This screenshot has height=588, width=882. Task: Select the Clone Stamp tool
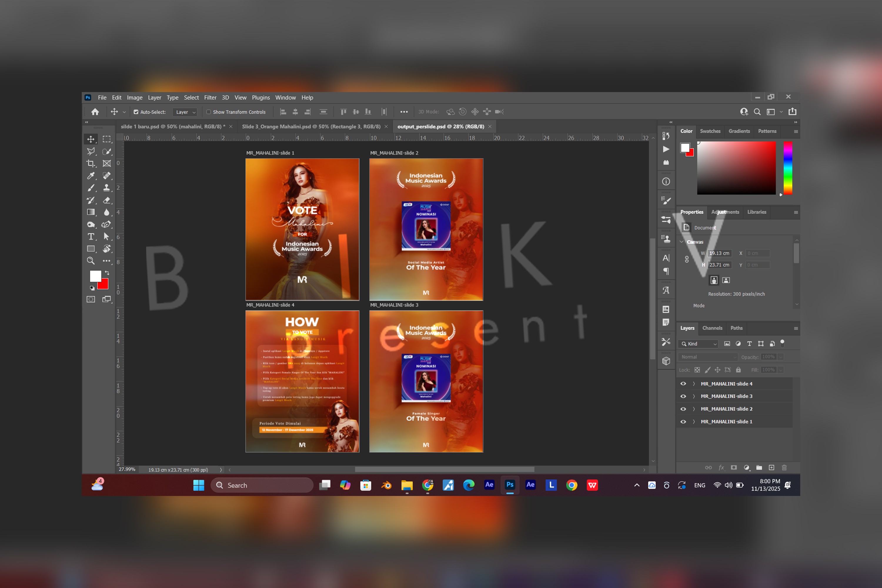106,188
